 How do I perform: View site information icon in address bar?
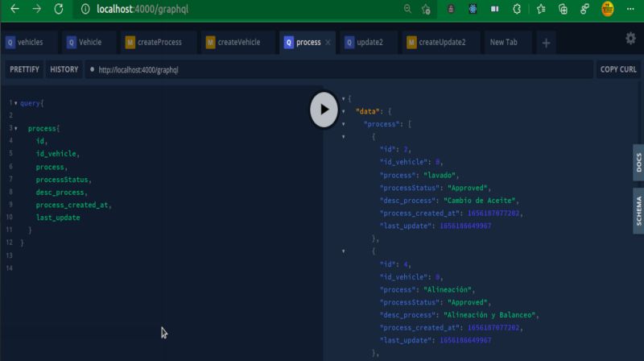85,9
